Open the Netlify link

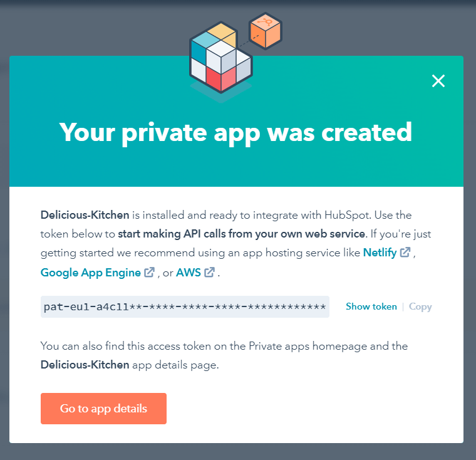(x=380, y=253)
